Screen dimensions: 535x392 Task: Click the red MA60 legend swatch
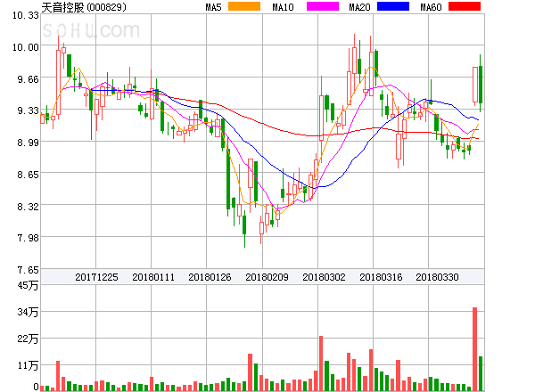click(x=465, y=6)
